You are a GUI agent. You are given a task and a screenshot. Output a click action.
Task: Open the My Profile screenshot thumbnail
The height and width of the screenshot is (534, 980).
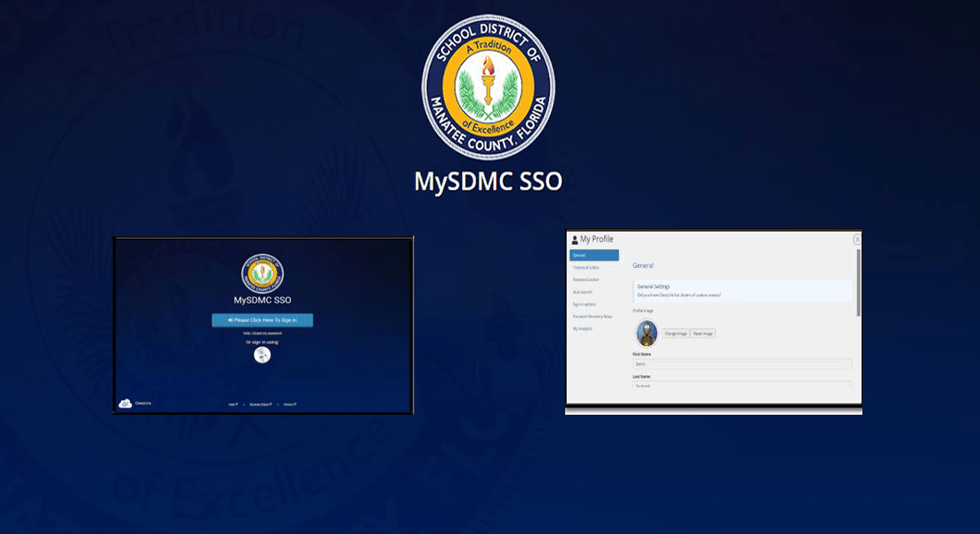713,322
